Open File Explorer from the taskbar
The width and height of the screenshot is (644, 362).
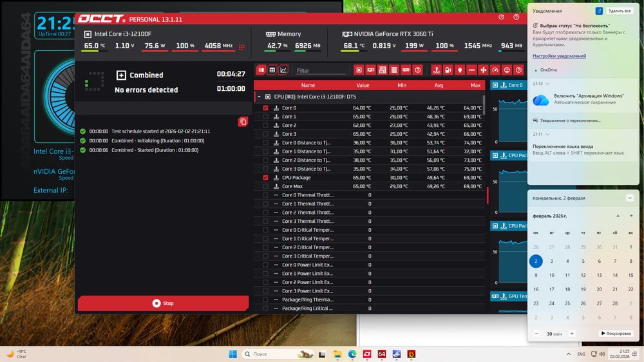tap(337, 354)
